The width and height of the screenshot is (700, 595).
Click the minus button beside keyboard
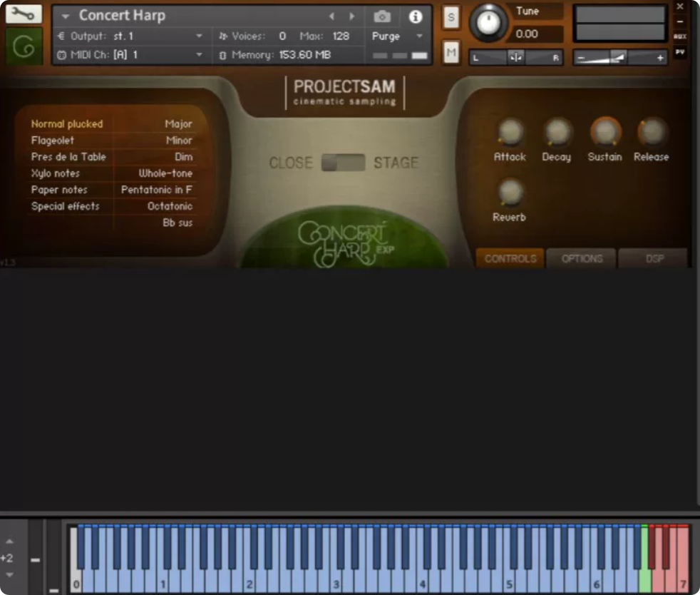point(35,559)
